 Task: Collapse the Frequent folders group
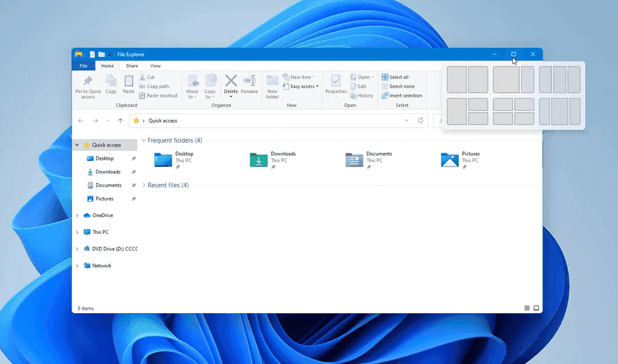click(144, 140)
